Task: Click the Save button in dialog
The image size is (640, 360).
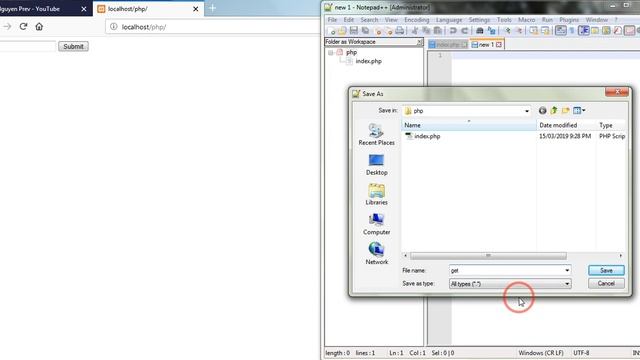Action: click(x=606, y=270)
